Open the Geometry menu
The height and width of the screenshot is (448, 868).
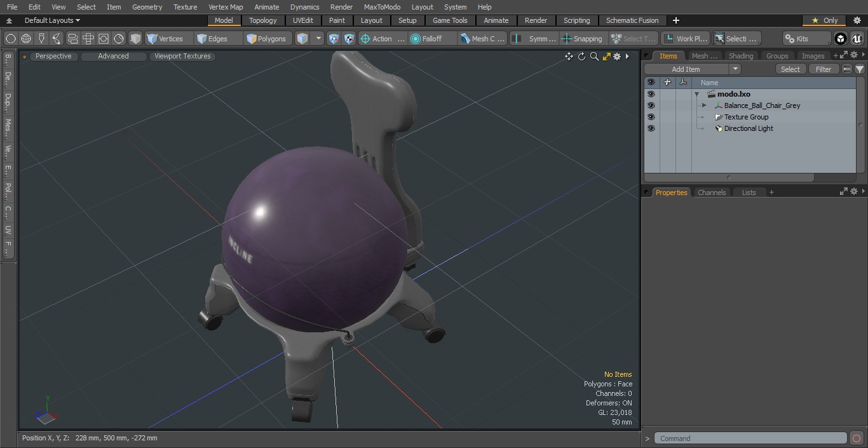[x=147, y=7]
